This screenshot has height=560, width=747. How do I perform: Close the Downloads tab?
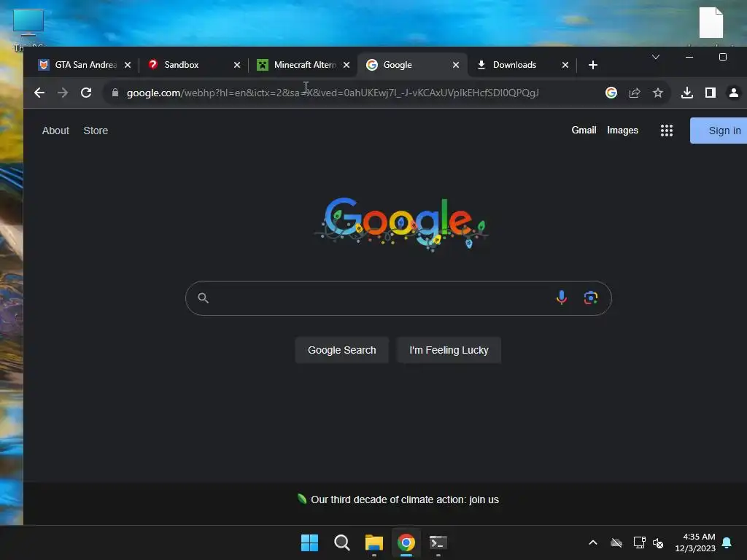click(x=565, y=65)
